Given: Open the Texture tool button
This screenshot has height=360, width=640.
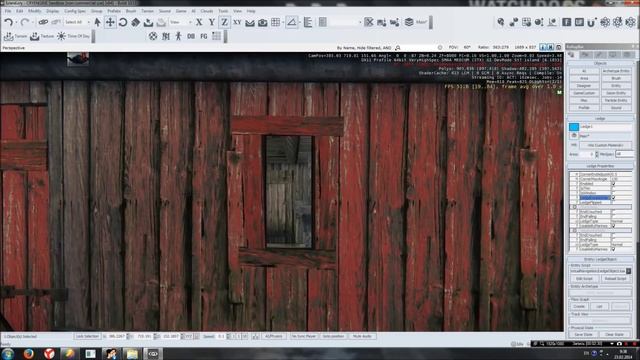Looking at the screenshot, I should 42,36.
